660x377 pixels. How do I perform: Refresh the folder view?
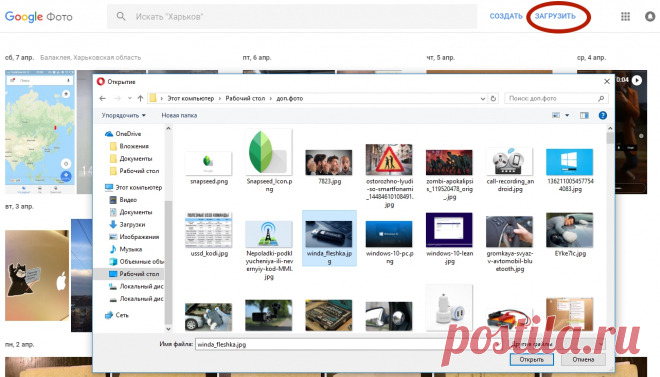[493, 98]
